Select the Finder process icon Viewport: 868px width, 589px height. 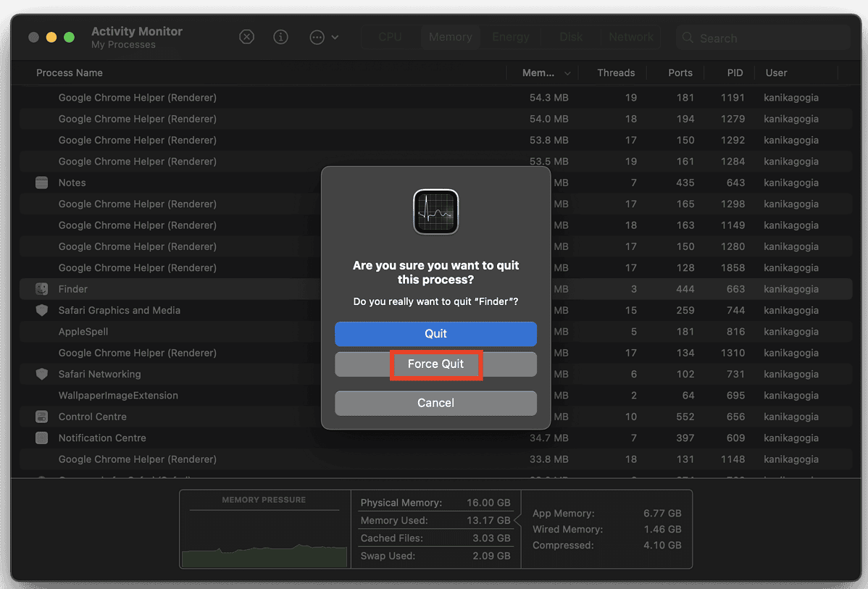click(41, 289)
